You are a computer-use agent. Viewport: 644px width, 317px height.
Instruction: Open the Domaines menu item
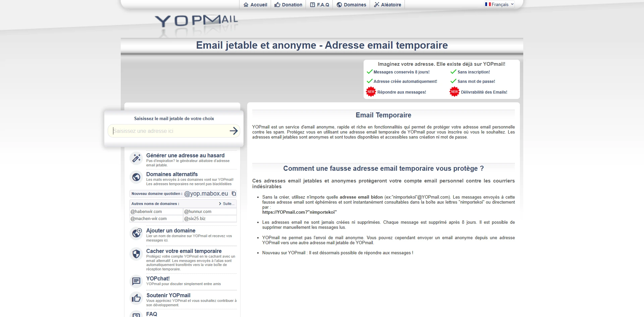coord(352,5)
